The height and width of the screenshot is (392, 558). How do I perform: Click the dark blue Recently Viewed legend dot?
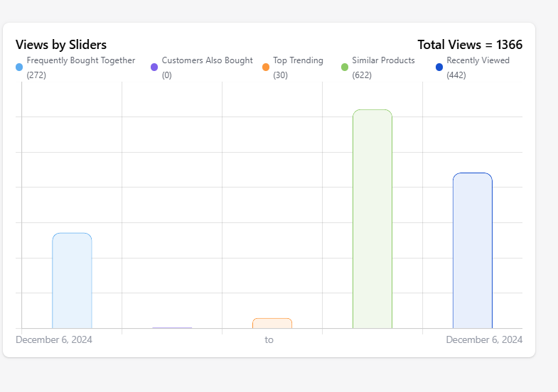439,67
